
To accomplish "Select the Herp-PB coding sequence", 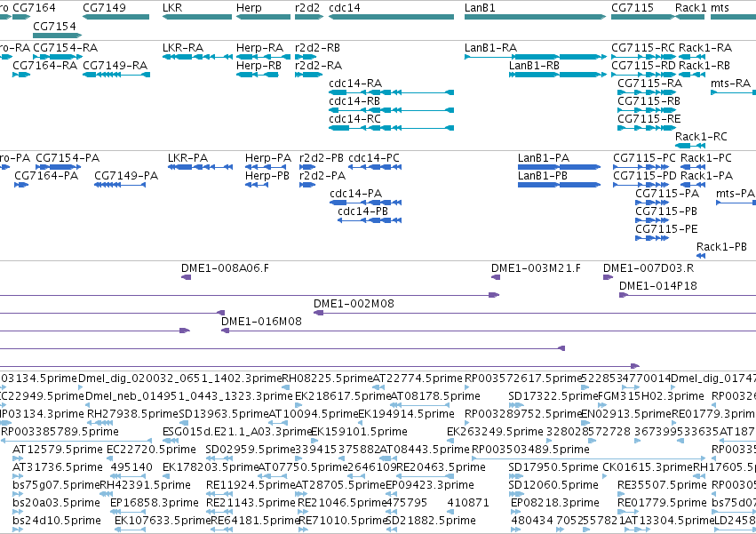I will click(257, 185).
